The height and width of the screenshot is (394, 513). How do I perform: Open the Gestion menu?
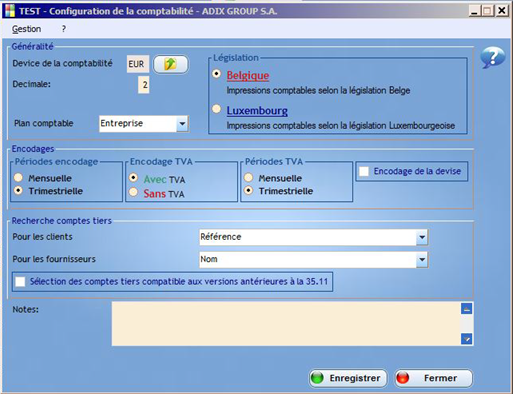(x=26, y=29)
